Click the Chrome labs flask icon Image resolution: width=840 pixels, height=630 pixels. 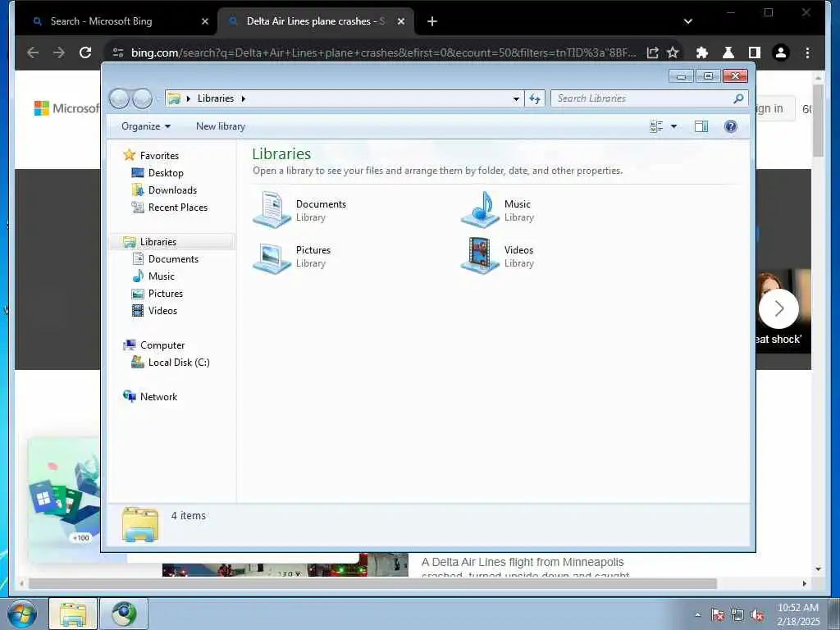point(728,52)
